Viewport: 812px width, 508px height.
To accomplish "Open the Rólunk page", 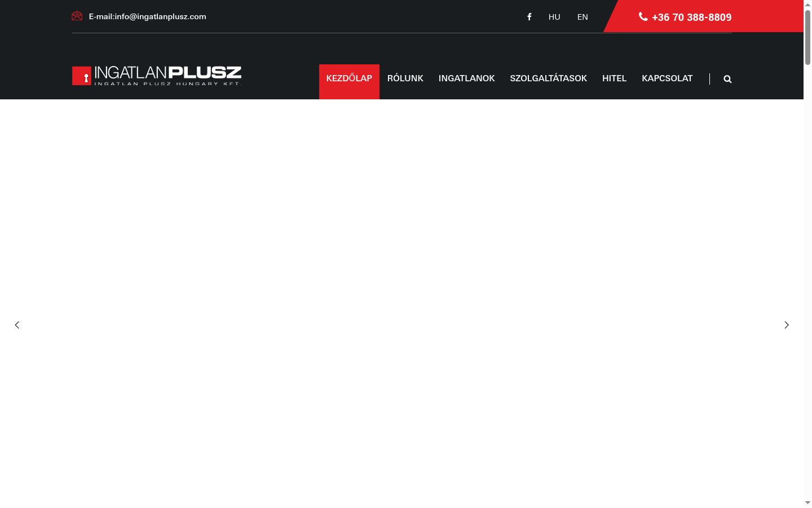I will [x=405, y=78].
